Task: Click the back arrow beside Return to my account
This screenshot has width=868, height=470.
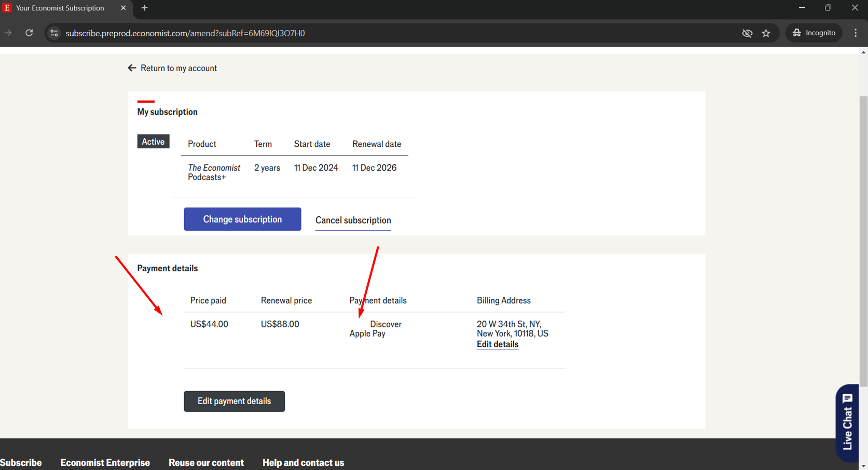Action: [132, 68]
